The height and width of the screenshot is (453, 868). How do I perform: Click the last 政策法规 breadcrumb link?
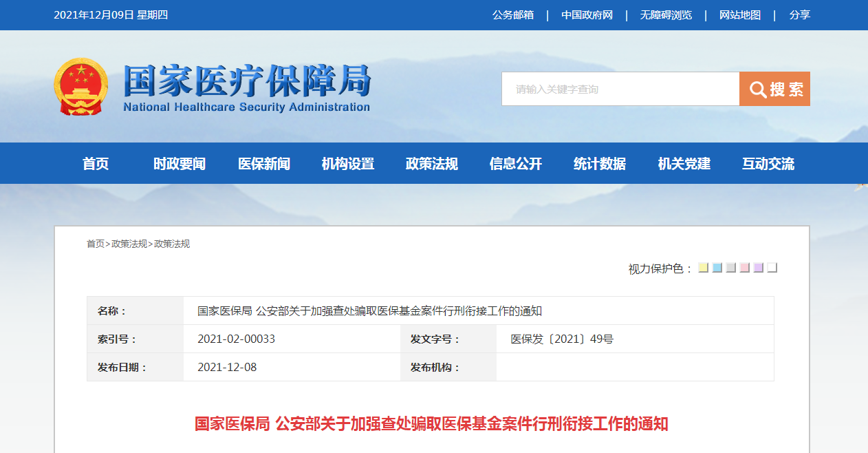pyautogui.click(x=172, y=244)
